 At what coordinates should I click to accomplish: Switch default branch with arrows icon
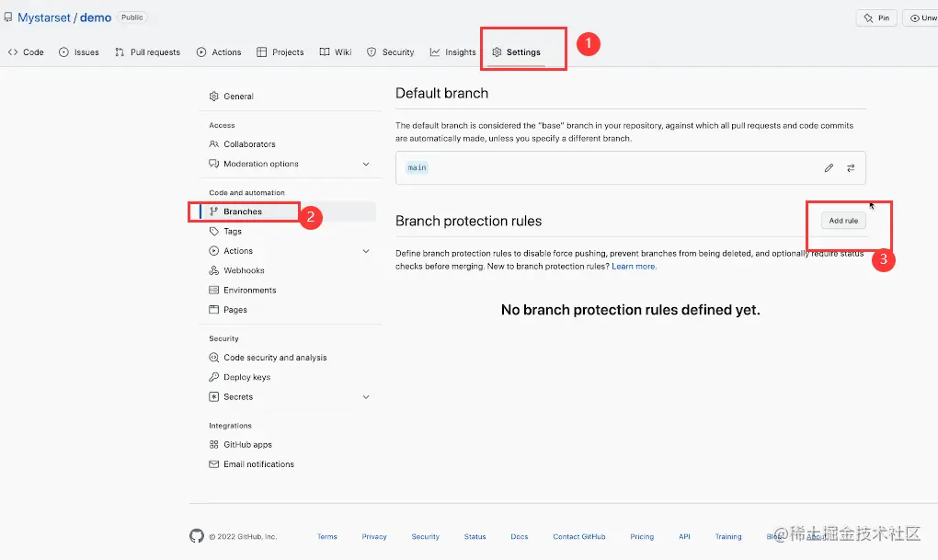point(851,167)
